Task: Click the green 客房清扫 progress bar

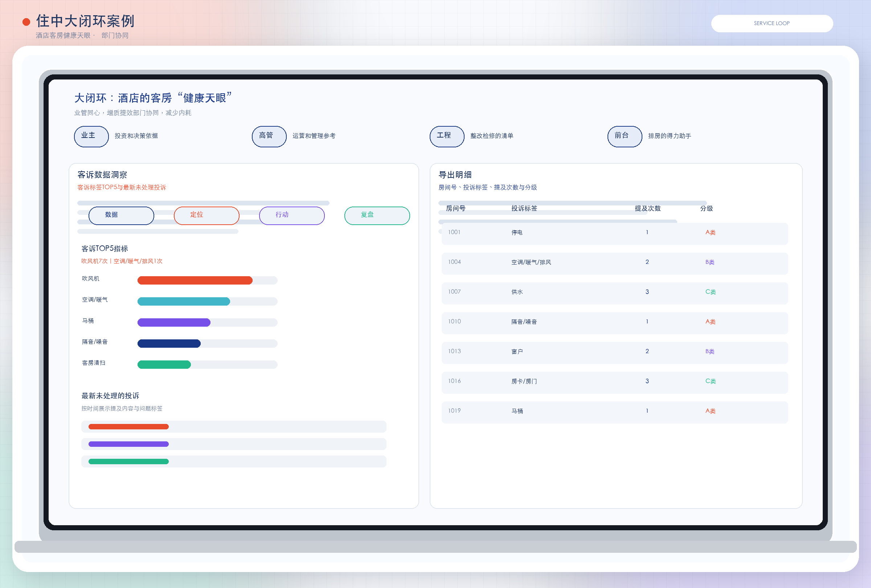Action: [x=164, y=364]
